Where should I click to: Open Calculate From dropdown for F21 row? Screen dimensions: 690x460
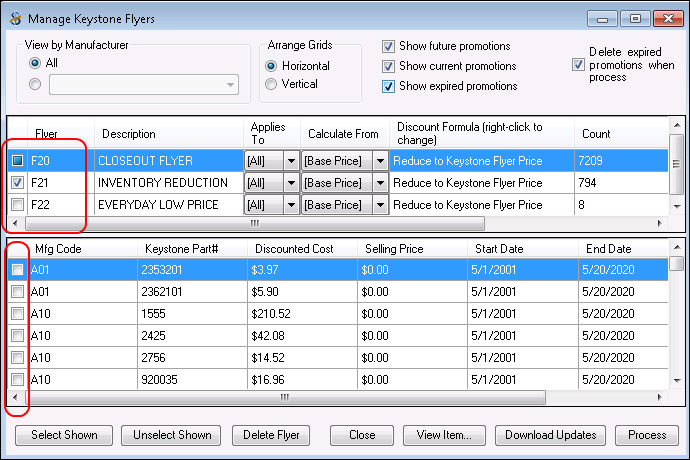[x=379, y=183]
